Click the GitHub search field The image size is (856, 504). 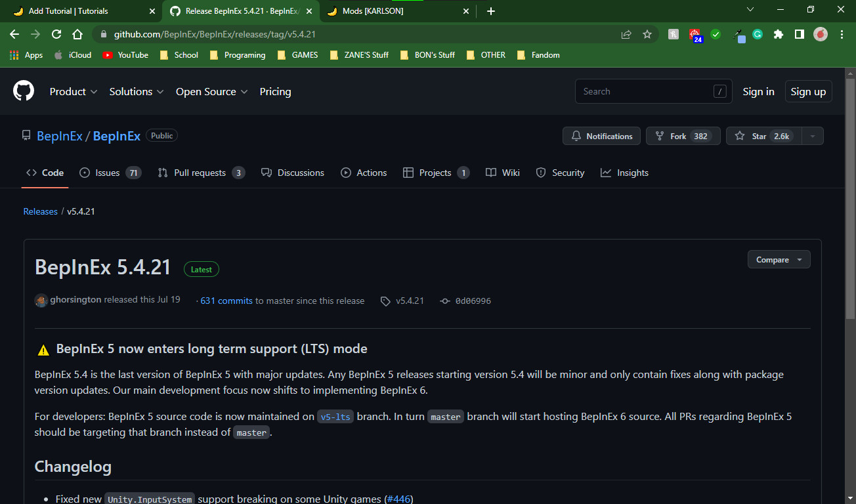(643, 92)
